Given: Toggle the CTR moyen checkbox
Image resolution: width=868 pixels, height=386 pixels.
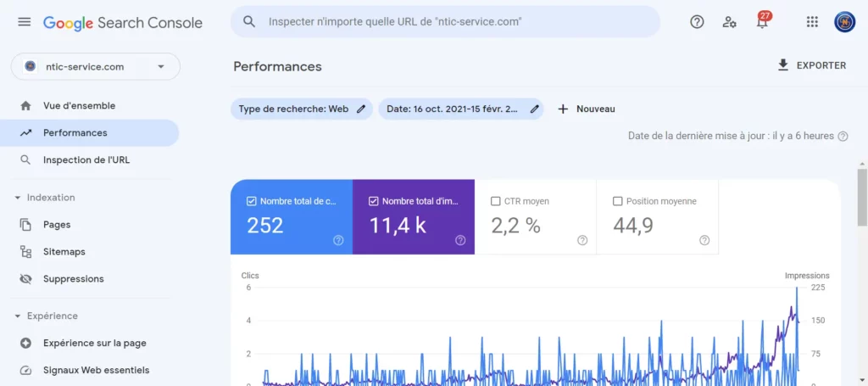Looking at the screenshot, I should (x=495, y=202).
